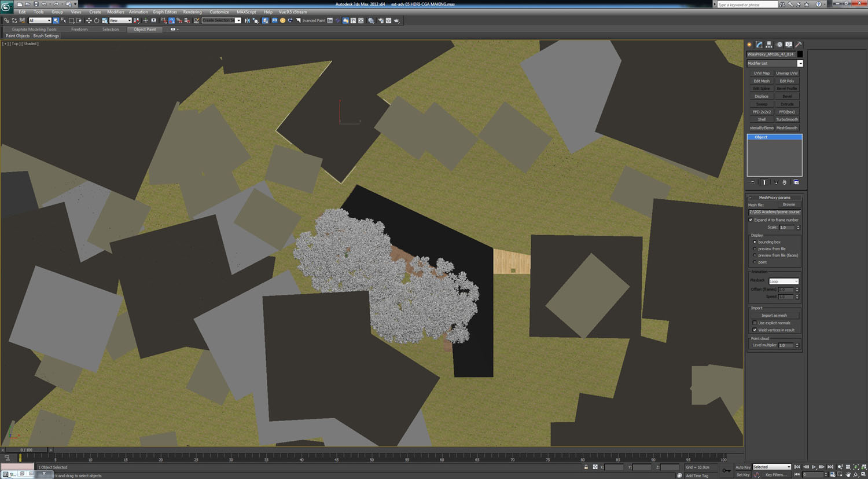Open the Utilities hammer tab in the command panel
The image size is (868, 479).
799,45
